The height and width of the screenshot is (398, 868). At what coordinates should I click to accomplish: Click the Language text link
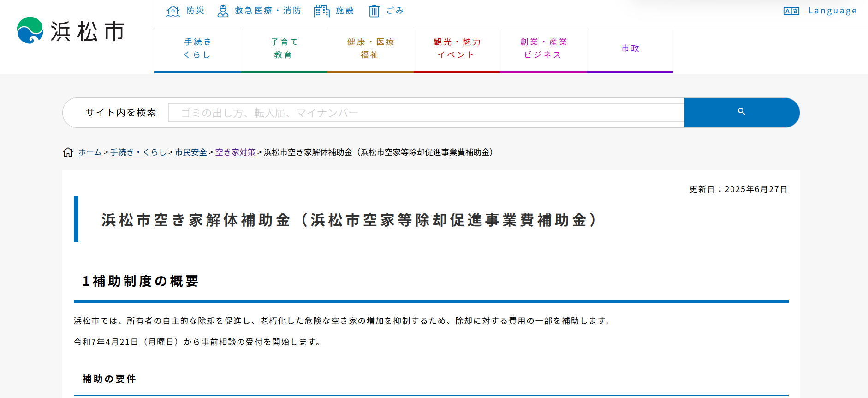pos(832,11)
